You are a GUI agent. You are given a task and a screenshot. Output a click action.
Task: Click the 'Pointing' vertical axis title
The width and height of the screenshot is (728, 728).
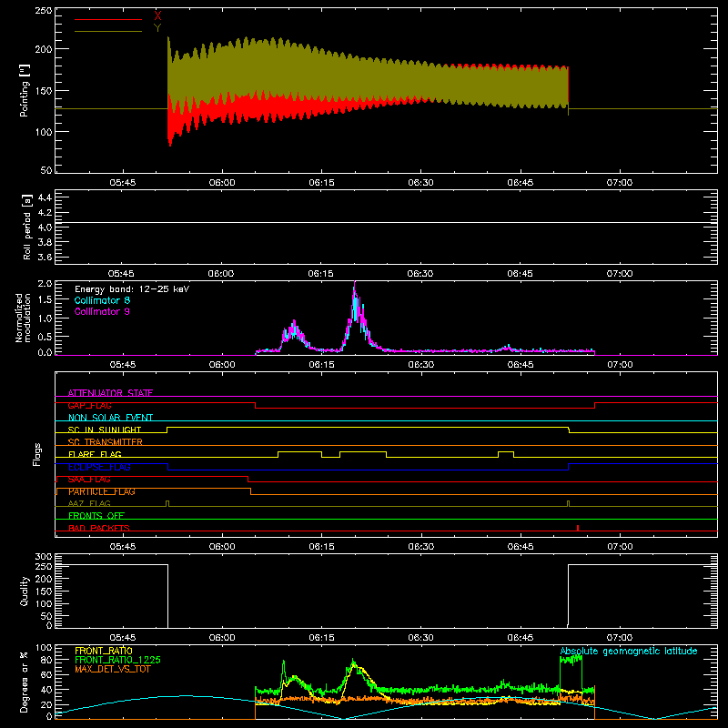click(x=25, y=90)
